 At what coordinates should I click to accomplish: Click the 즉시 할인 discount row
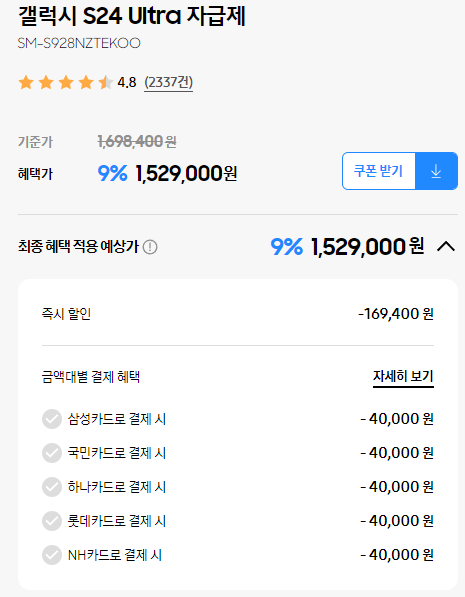tap(238, 314)
